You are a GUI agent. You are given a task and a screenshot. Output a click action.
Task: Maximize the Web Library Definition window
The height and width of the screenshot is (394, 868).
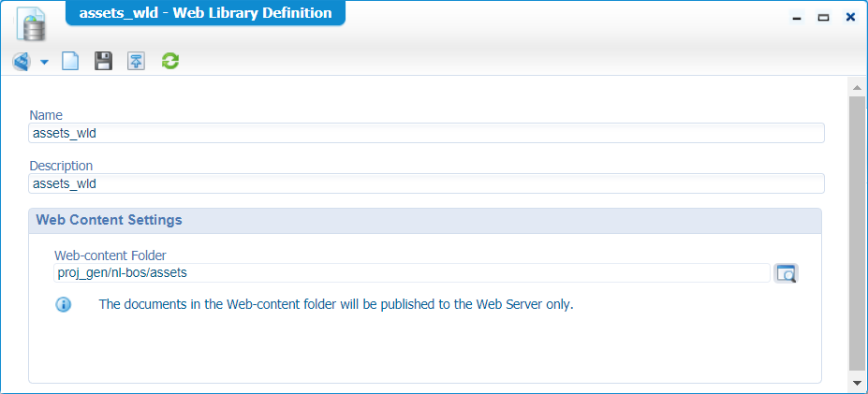coord(824,17)
